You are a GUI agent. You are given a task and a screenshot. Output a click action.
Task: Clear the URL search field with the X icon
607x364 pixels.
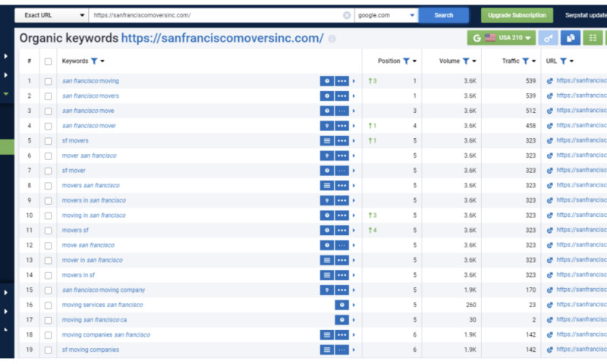[347, 15]
